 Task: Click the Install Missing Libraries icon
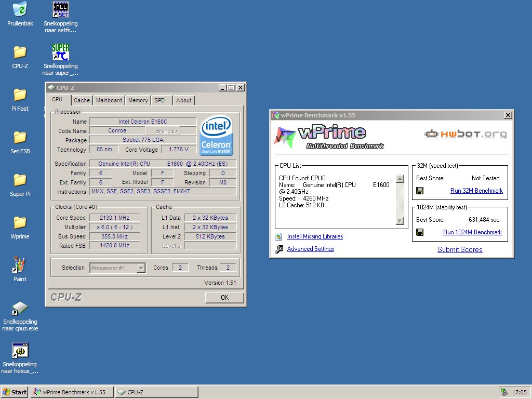(279, 236)
